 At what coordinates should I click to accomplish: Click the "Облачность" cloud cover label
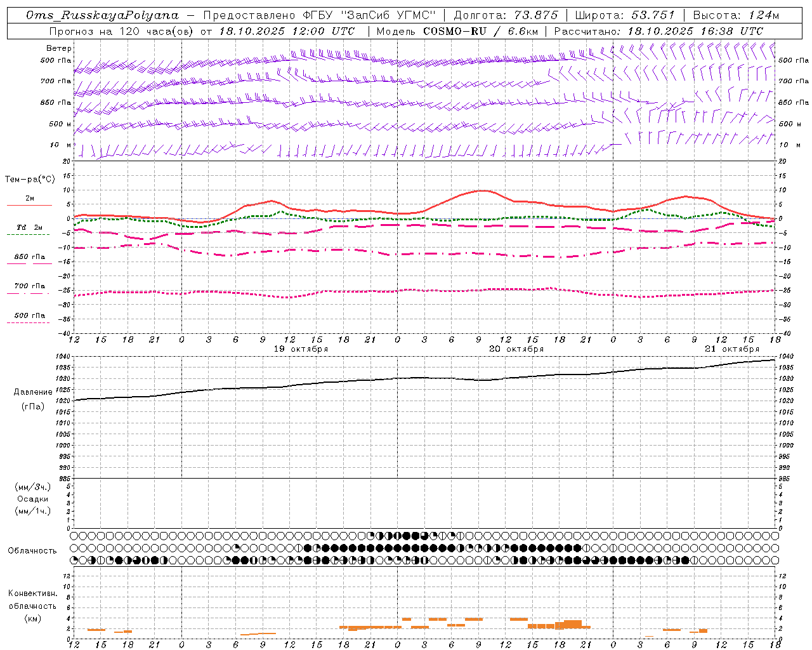pyautogui.click(x=32, y=550)
